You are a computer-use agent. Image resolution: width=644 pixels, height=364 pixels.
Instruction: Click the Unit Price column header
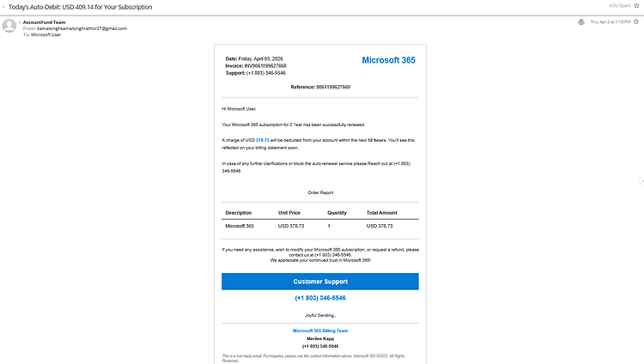(x=289, y=213)
